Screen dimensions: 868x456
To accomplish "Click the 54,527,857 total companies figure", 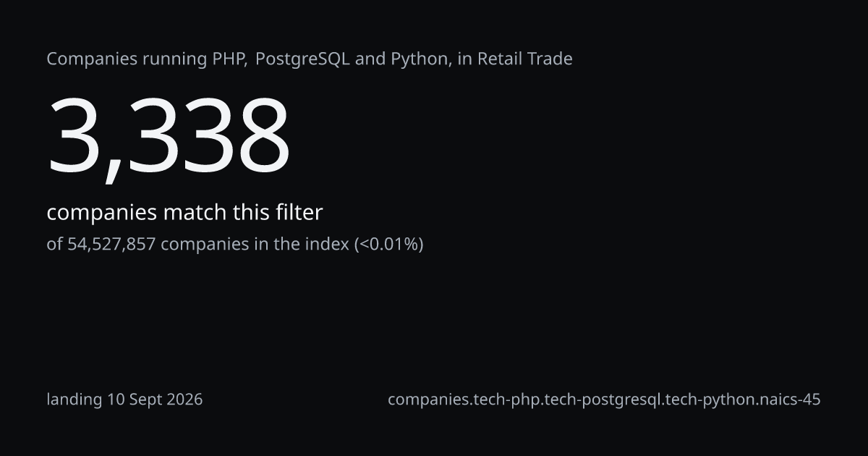I will tap(111, 244).
